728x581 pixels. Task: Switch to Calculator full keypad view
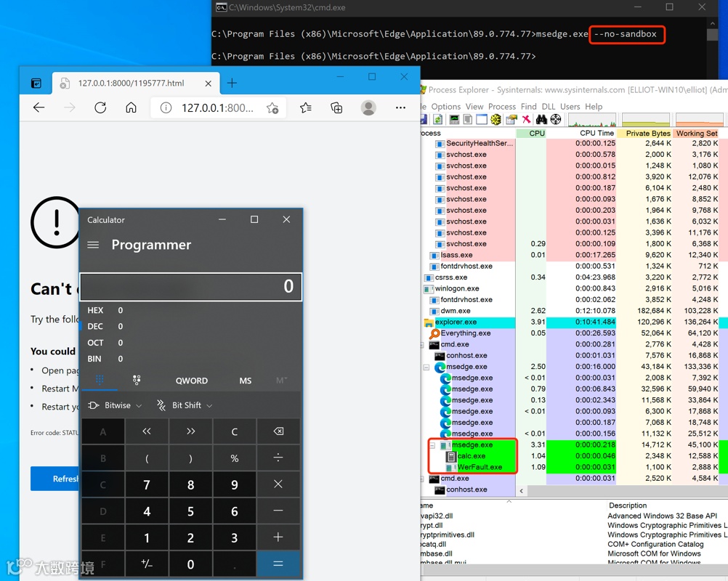tap(100, 380)
